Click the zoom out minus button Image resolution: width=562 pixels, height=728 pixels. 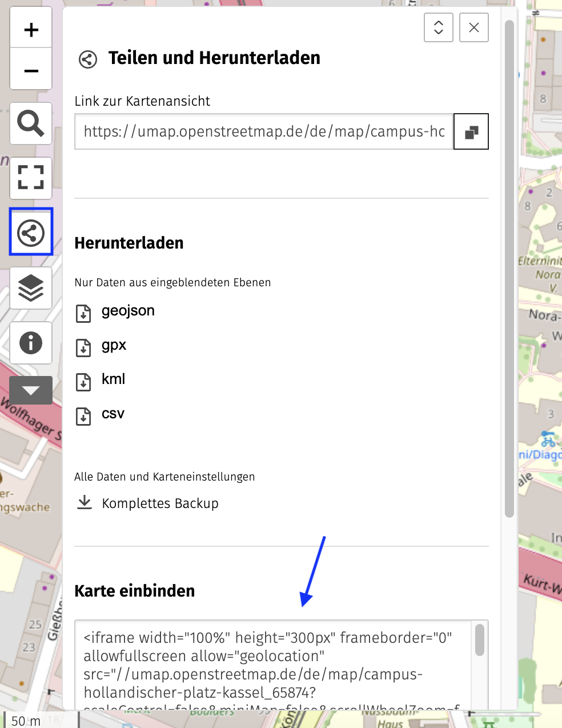[31, 70]
